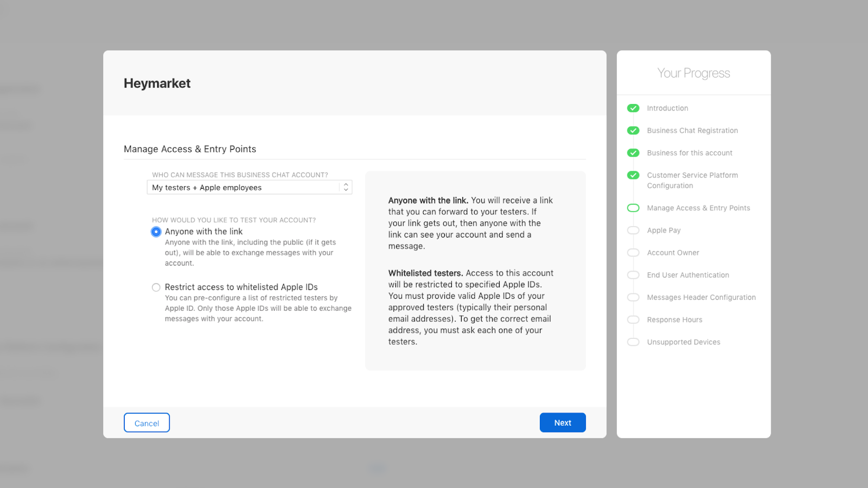Open the Business Chat Registration step
Viewport: 868px width, 488px height.
point(692,131)
